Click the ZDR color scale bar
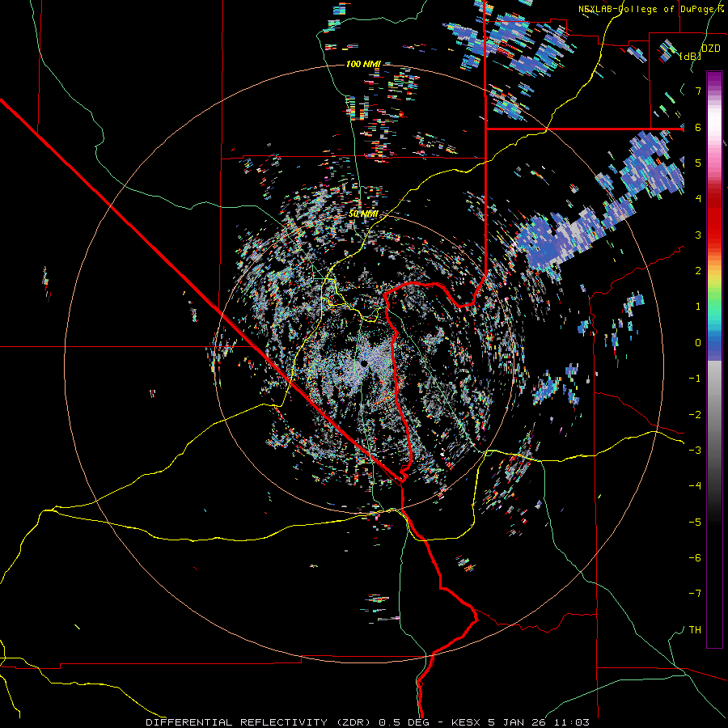The height and width of the screenshot is (728, 728). tap(714, 359)
